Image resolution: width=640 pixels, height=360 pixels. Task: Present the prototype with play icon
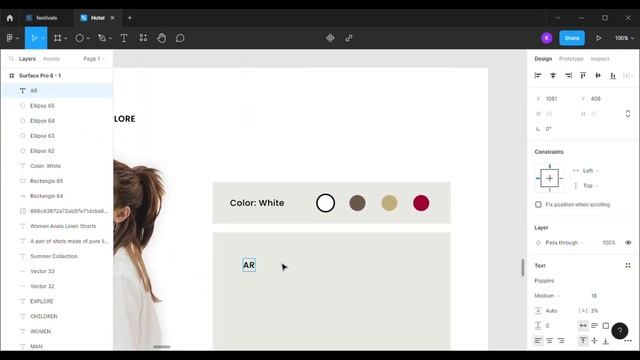point(598,38)
